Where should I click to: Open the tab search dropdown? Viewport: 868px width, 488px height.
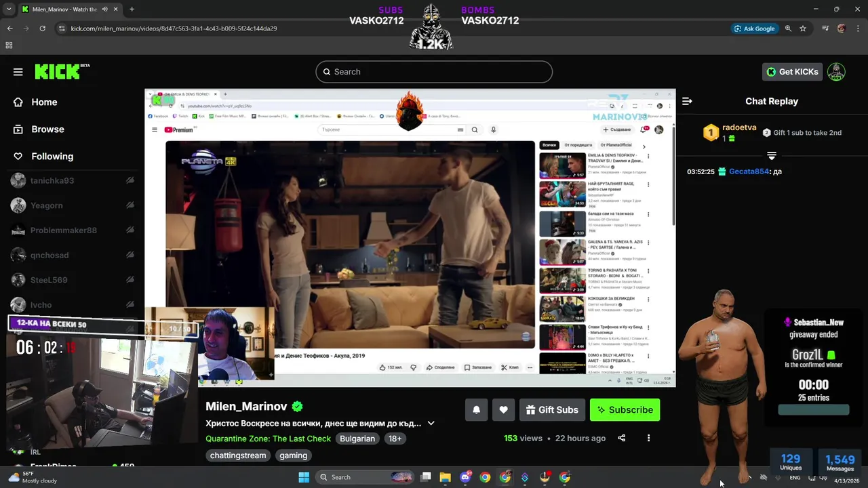tap(9, 9)
